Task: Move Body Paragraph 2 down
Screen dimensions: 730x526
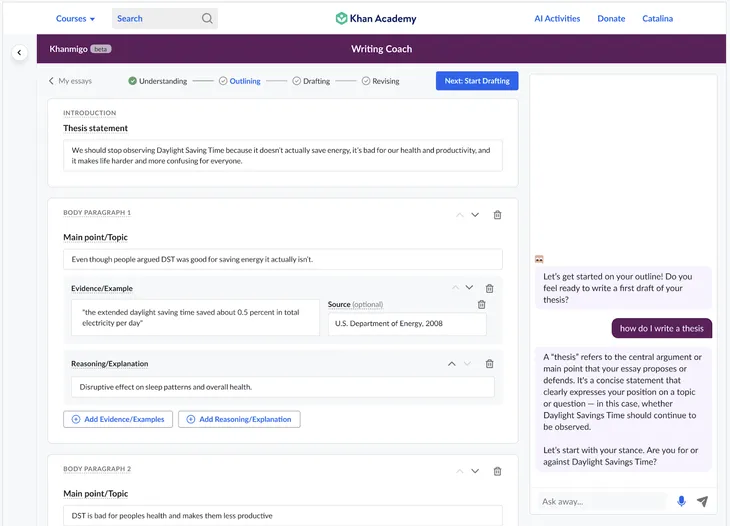Action: pyautogui.click(x=475, y=471)
